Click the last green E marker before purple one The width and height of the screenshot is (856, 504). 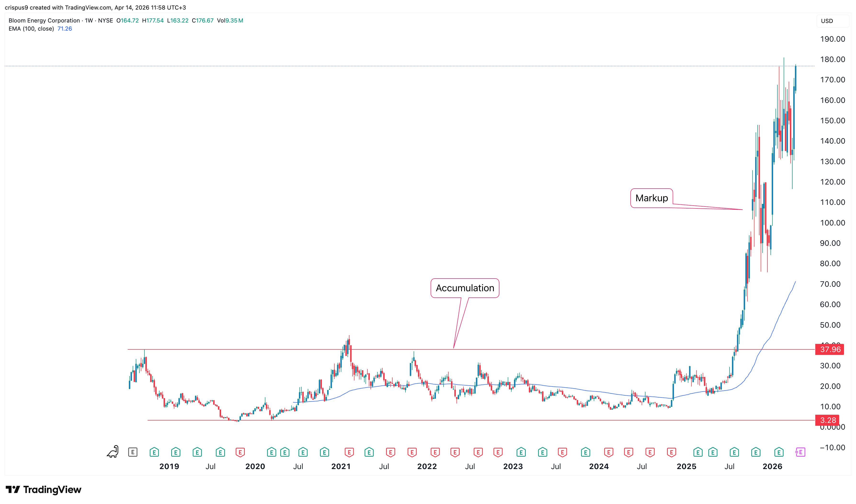pyautogui.click(x=779, y=452)
